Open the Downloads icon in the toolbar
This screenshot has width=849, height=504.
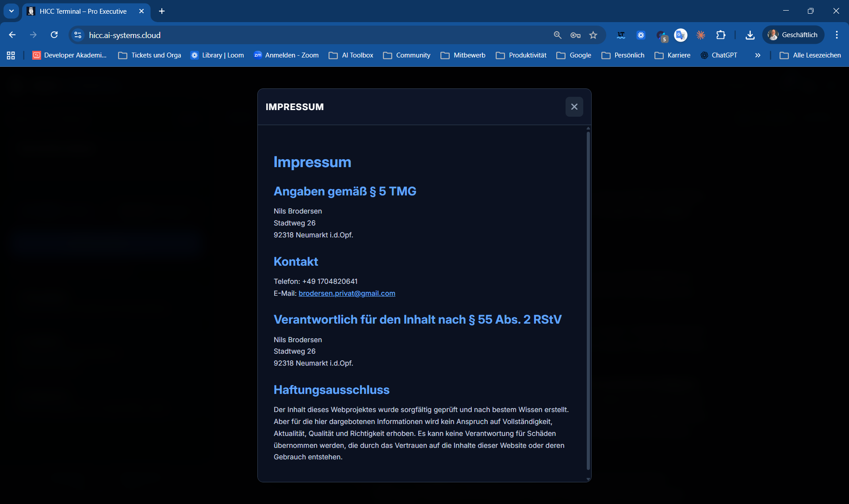(x=750, y=35)
